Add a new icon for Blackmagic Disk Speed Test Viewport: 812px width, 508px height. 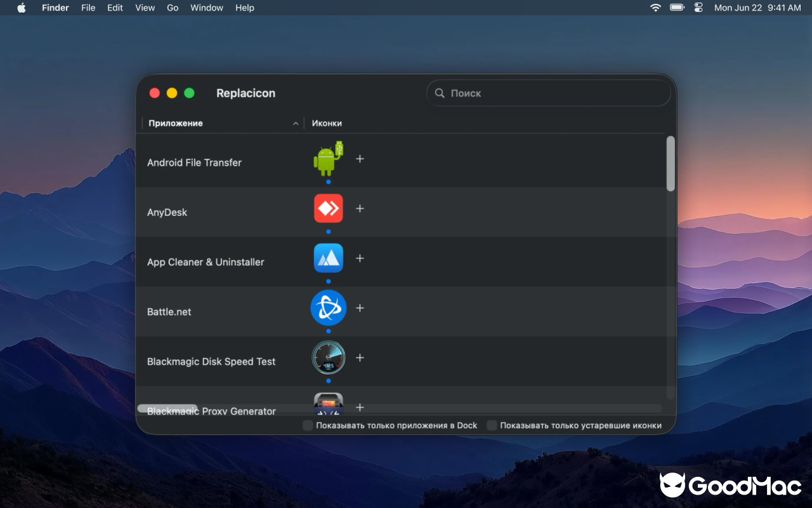pos(360,358)
